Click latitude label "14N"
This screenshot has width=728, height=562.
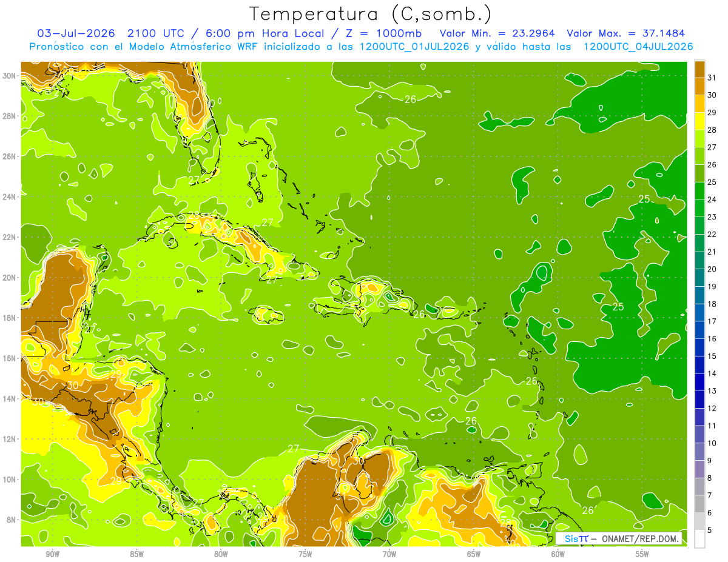pos(10,398)
